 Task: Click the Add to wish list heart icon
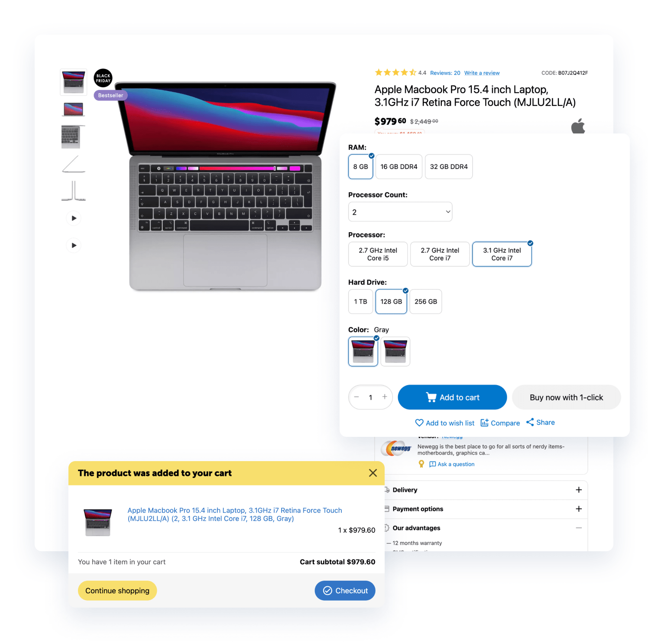[419, 423]
